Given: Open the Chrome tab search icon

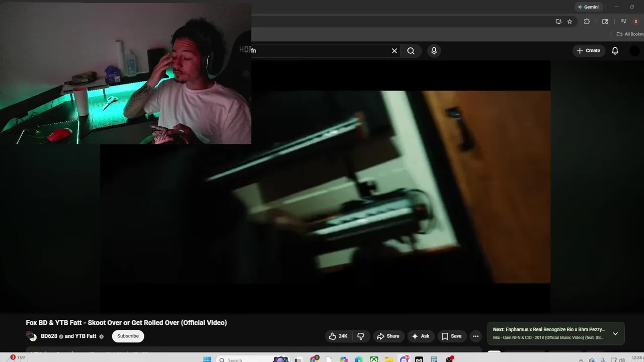Looking at the screenshot, I should 605,22.
